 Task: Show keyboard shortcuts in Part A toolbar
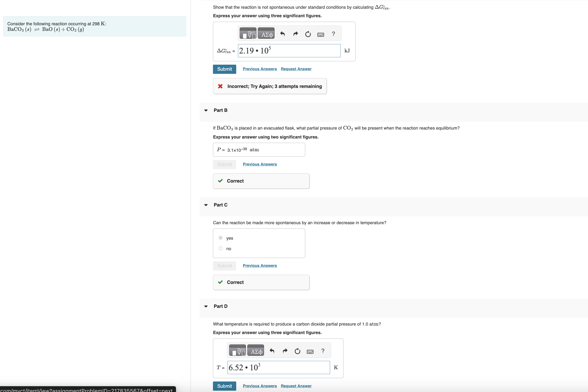320,34
